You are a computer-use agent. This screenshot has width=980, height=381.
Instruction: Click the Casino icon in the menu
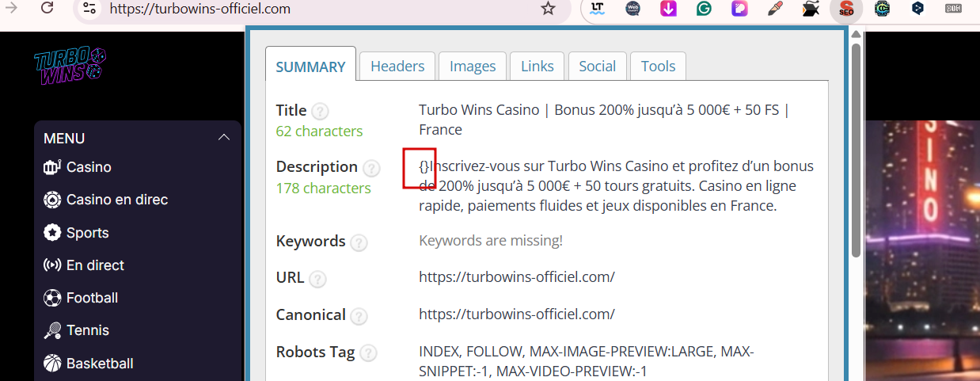coord(52,167)
